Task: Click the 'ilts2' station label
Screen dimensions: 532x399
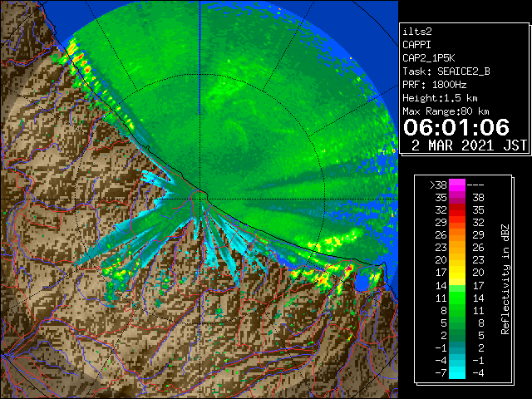Action: click(x=417, y=32)
